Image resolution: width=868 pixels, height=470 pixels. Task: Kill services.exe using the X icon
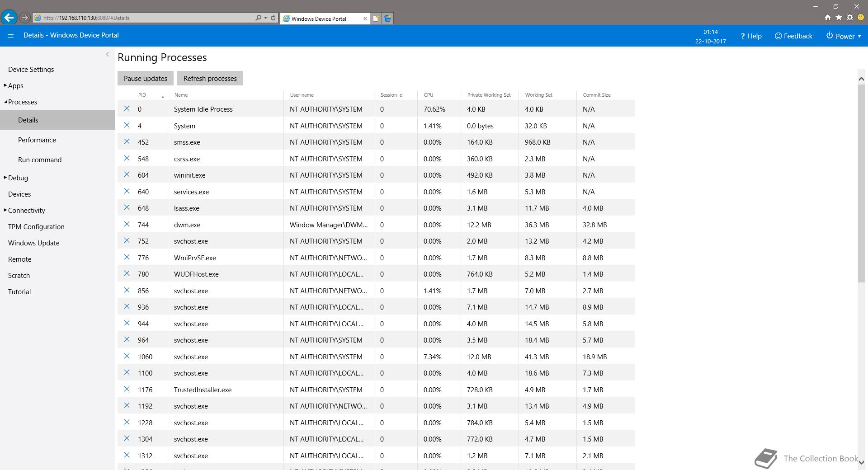click(x=127, y=191)
